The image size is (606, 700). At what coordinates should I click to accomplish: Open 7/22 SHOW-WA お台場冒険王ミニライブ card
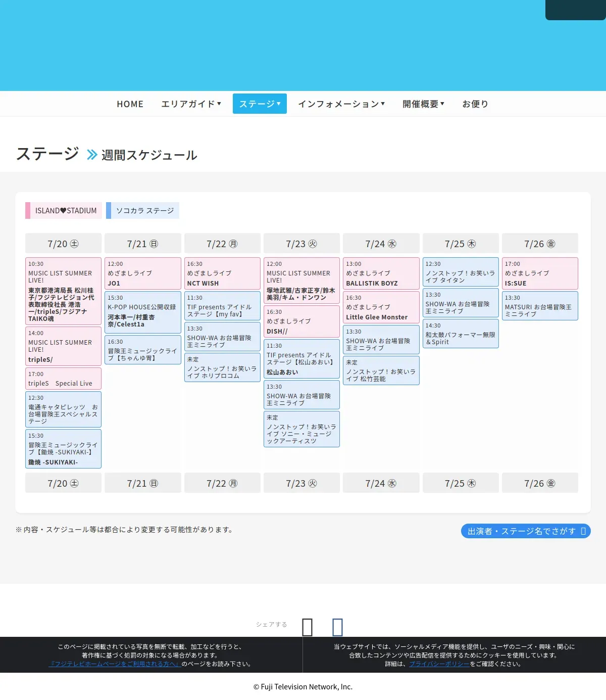[222, 337]
